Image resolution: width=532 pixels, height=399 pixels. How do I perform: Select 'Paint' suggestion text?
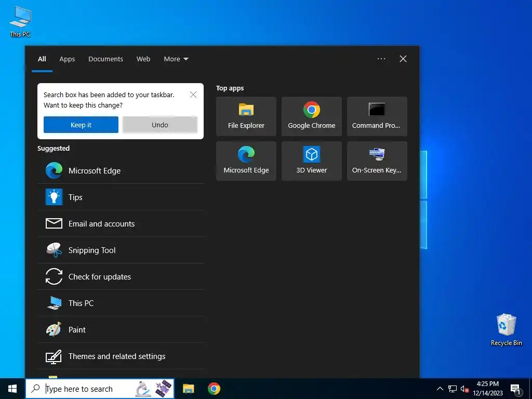(77, 329)
